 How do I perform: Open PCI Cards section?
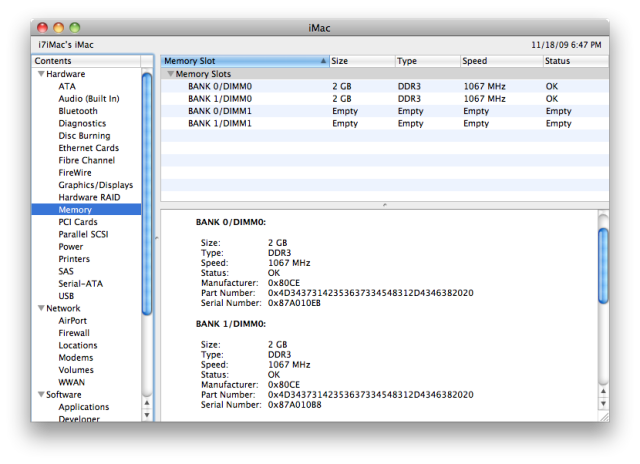pos(78,222)
